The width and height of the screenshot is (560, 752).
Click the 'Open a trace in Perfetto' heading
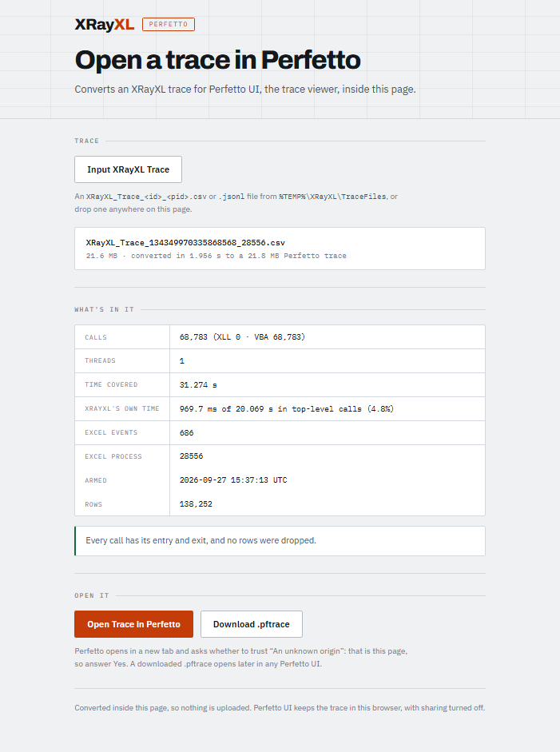[x=217, y=60]
